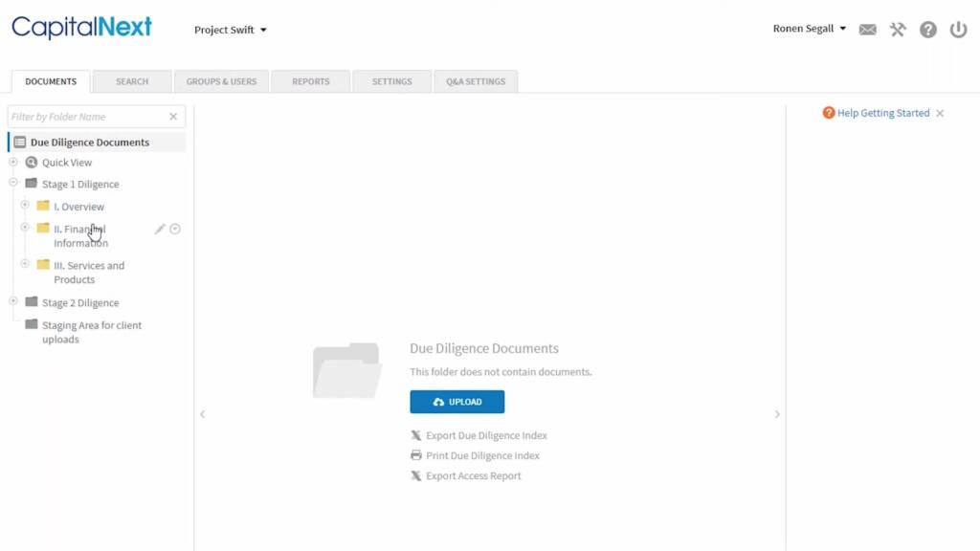Screen dimensions: 980x551
Task: Expand the I. Overview folder
Action: pos(25,205)
